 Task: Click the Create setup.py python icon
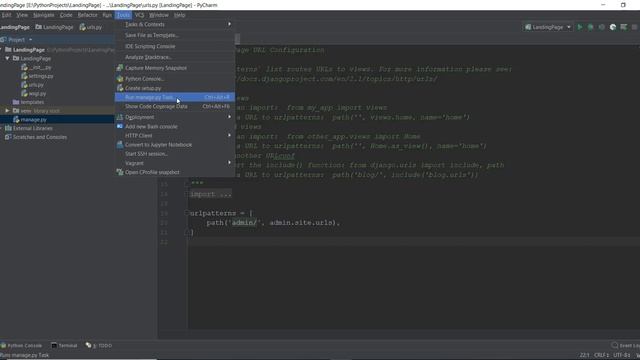pos(120,88)
